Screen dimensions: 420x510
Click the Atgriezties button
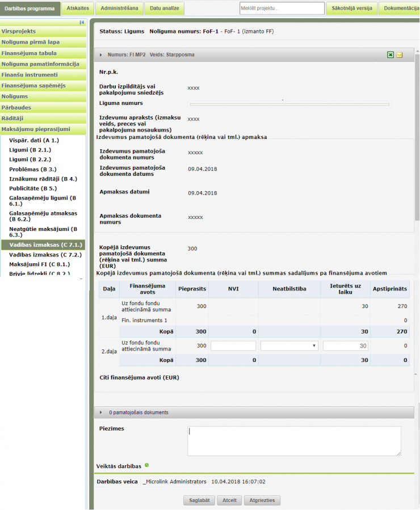coord(263,500)
